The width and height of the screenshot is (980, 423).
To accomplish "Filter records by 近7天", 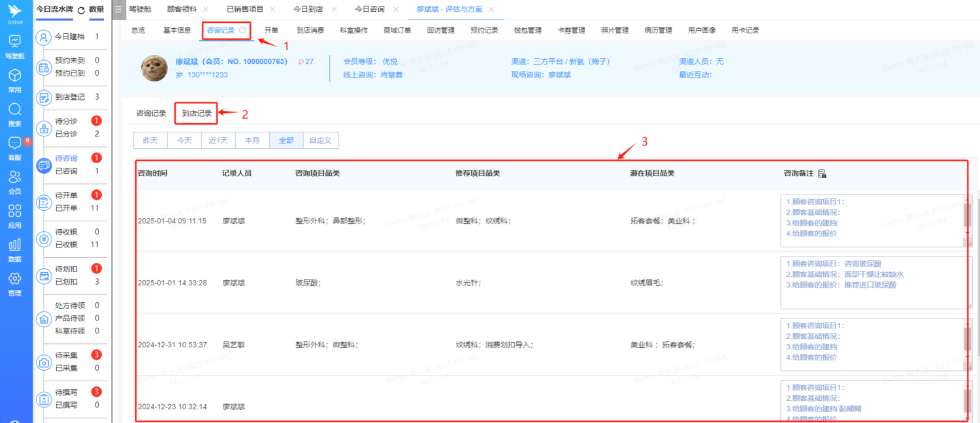I will pos(218,140).
